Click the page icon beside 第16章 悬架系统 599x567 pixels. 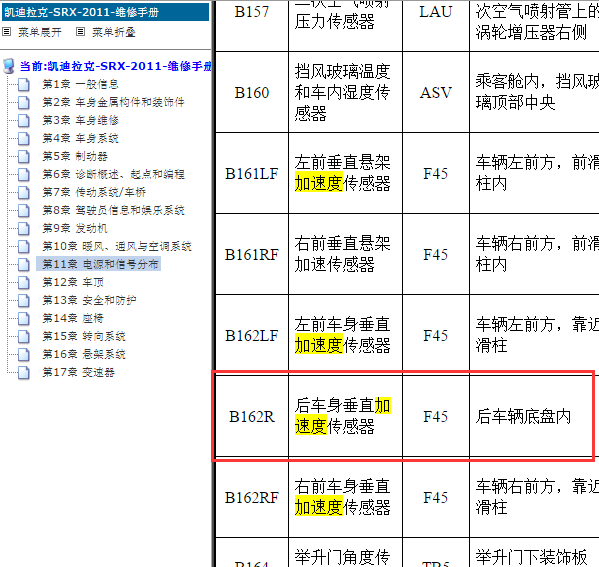[24, 354]
